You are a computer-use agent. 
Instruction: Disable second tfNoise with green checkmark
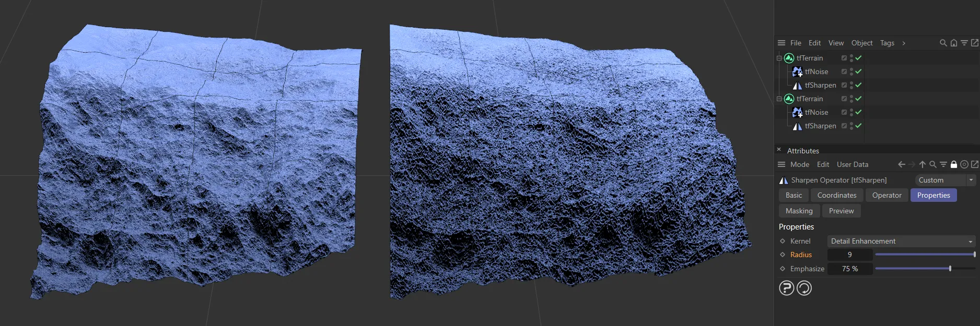858,112
